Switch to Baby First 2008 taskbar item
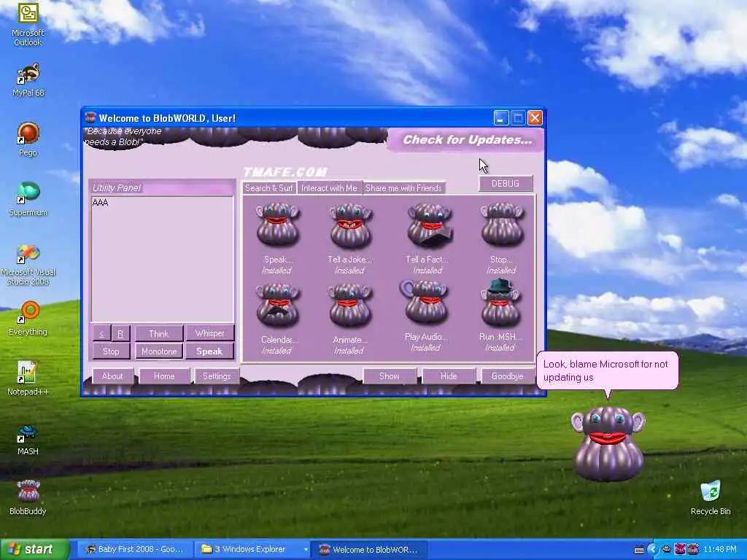 pos(135,550)
